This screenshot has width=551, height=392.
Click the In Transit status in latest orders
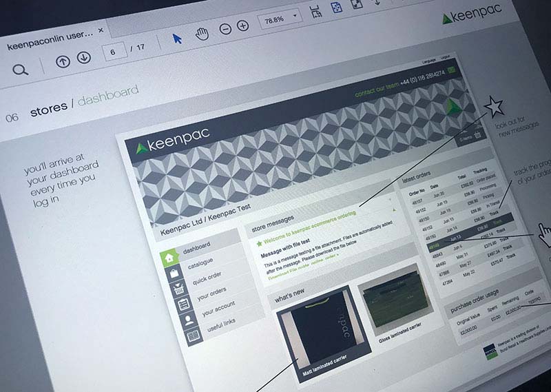[493, 205]
